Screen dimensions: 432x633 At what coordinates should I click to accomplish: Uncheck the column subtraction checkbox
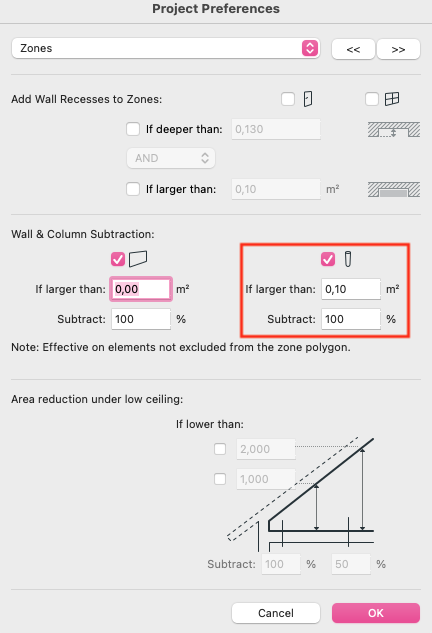click(x=328, y=259)
